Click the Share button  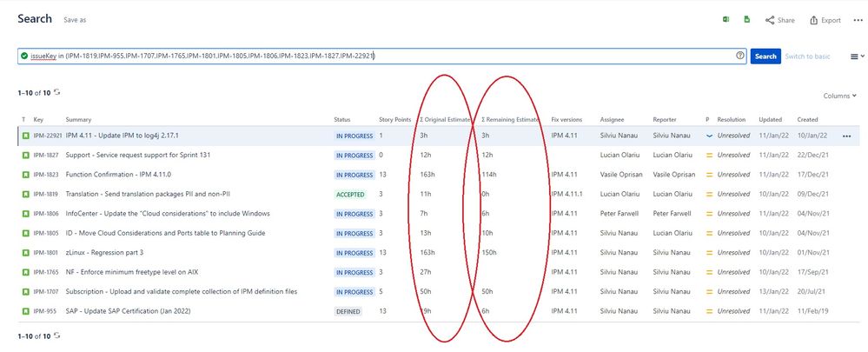coord(780,20)
